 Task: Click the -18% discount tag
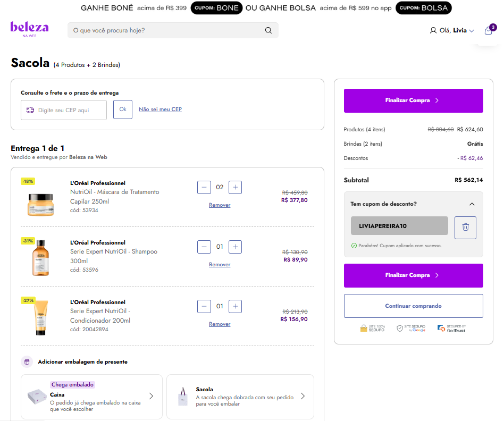pyautogui.click(x=28, y=181)
